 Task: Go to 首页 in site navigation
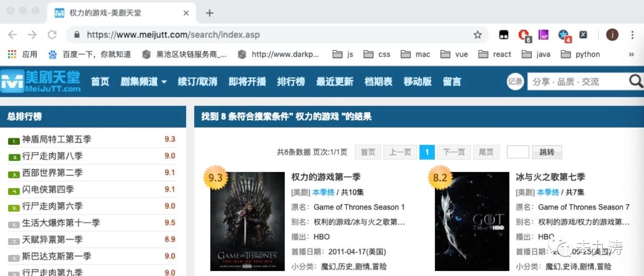point(100,81)
